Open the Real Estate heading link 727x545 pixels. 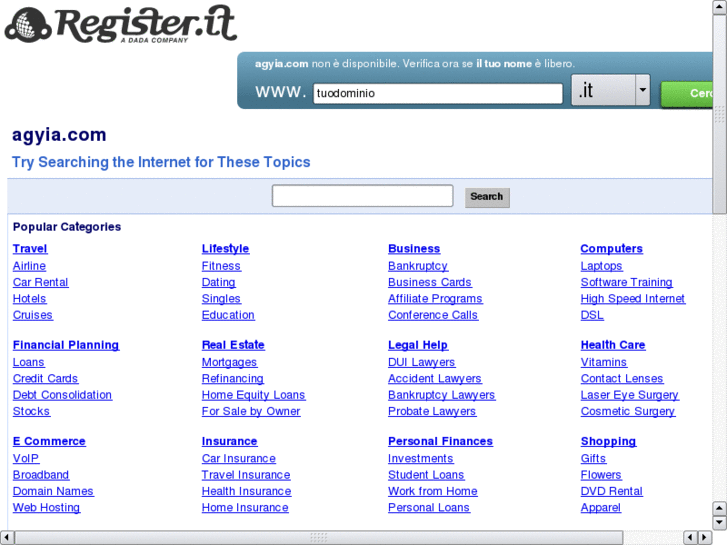tap(233, 345)
